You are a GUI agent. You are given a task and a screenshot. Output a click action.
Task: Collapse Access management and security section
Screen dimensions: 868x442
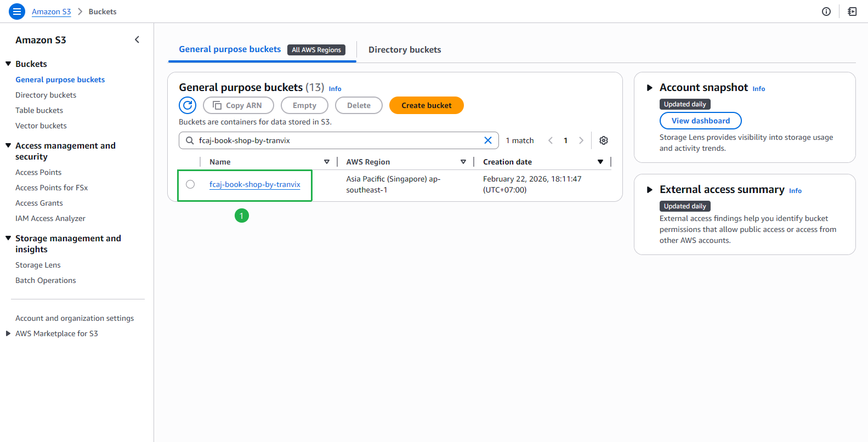(8, 145)
